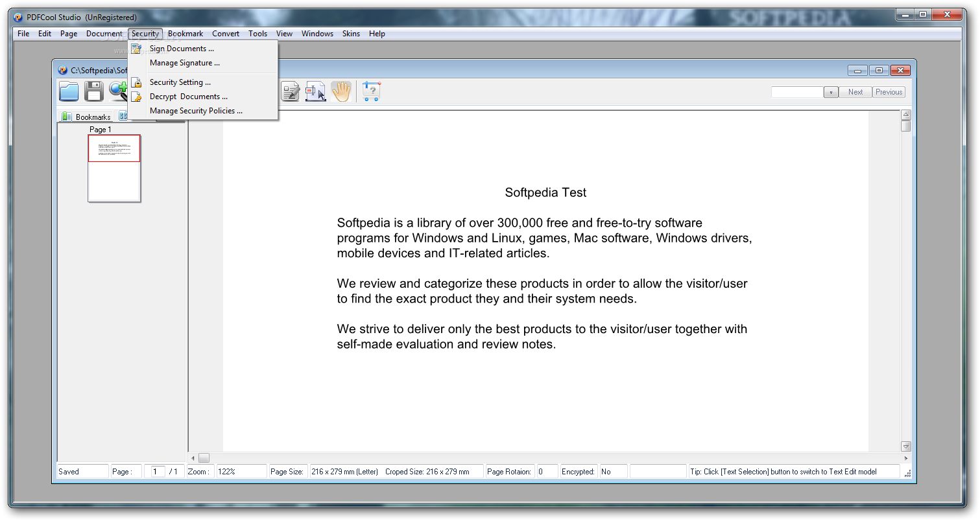
Task: Click the 'Page 1' thumbnail label
Action: click(101, 130)
